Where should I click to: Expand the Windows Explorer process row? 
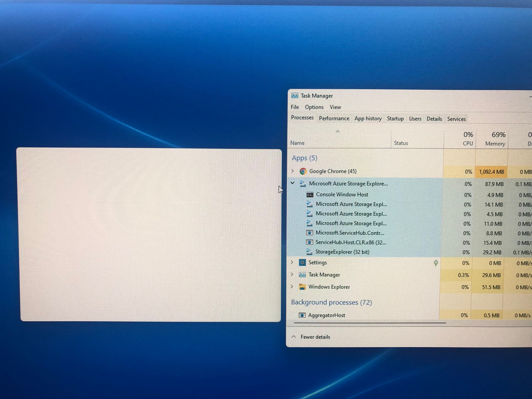292,287
